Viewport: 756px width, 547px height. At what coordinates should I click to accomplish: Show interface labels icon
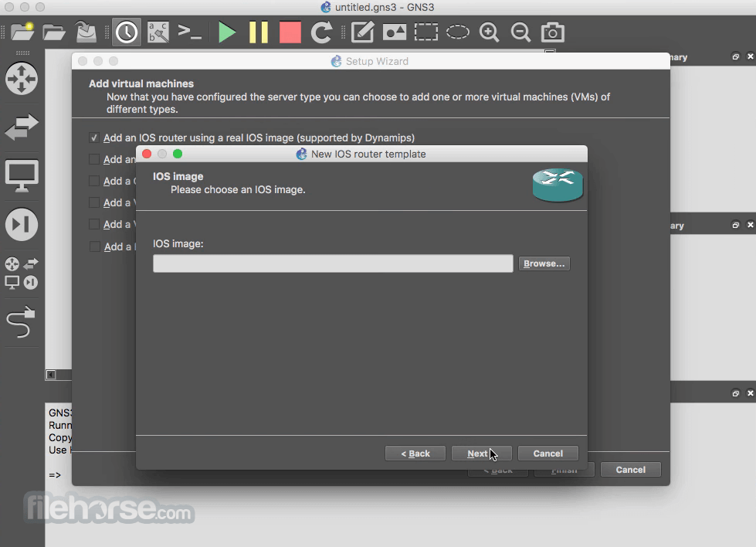coord(158,32)
